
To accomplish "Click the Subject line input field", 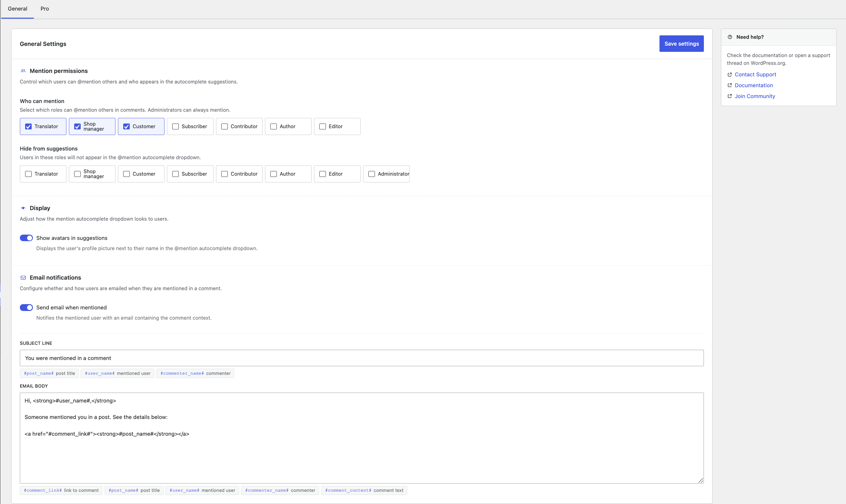I will click(x=362, y=358).
